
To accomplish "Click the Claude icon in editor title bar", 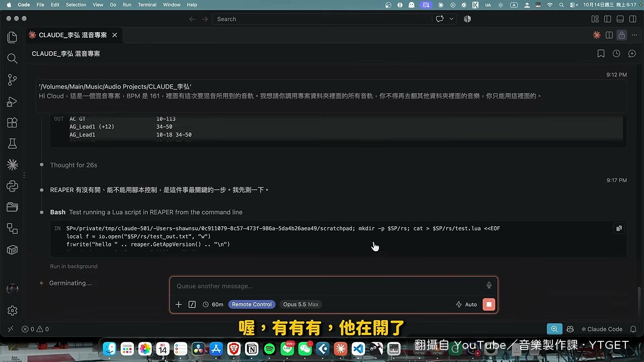I will tap(597, 35).
